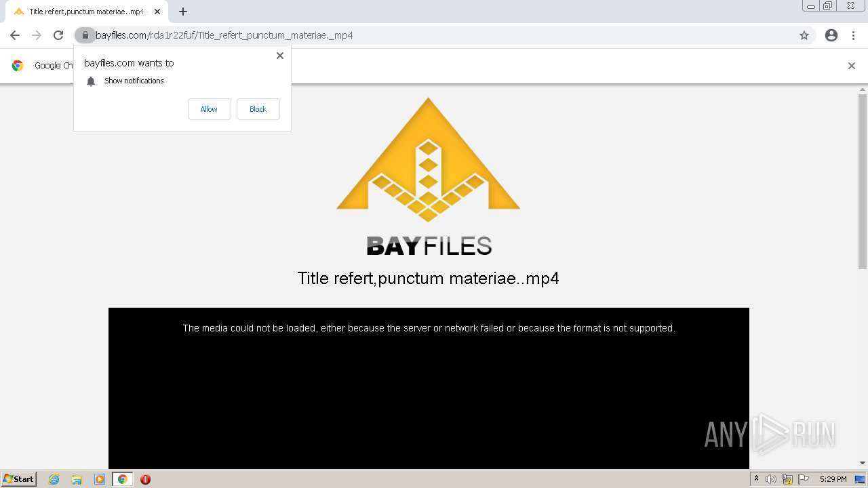Launch Internet Explorer from the taskbar
This screenshot has height=488, width=868.
point(54,479)
